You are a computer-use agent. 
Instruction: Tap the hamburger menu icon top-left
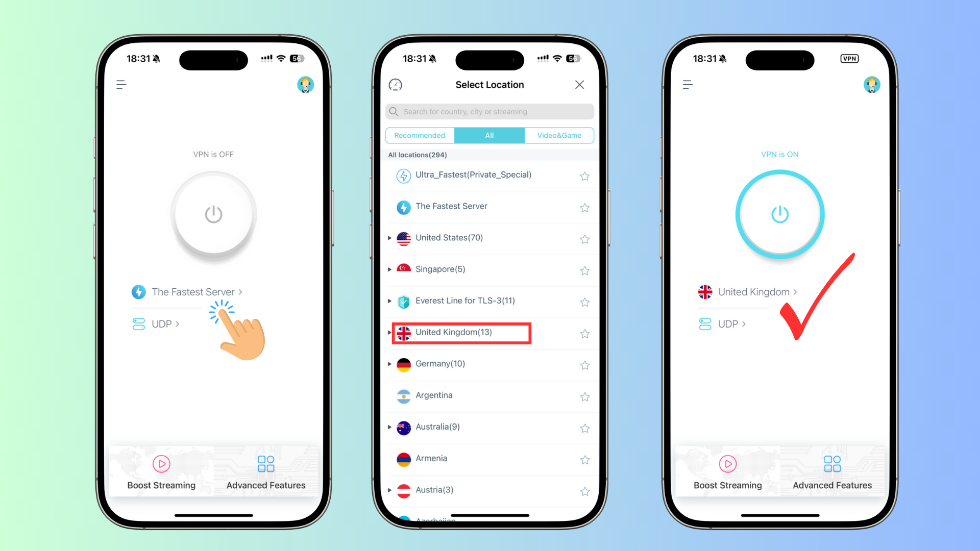click(x=121, y=85)
